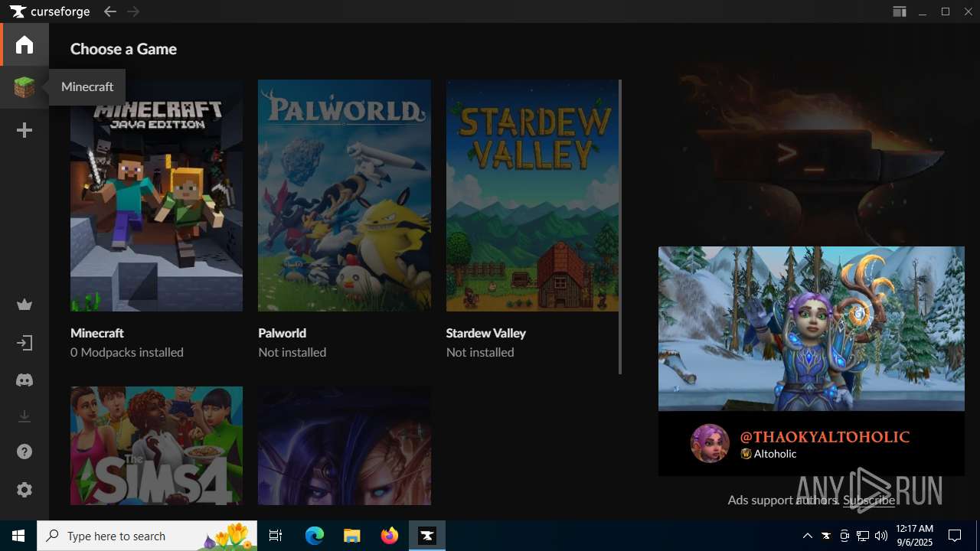Open the downloads arrow icon
The height and width of the screenshot is (551, 980).
pos(24,416)
